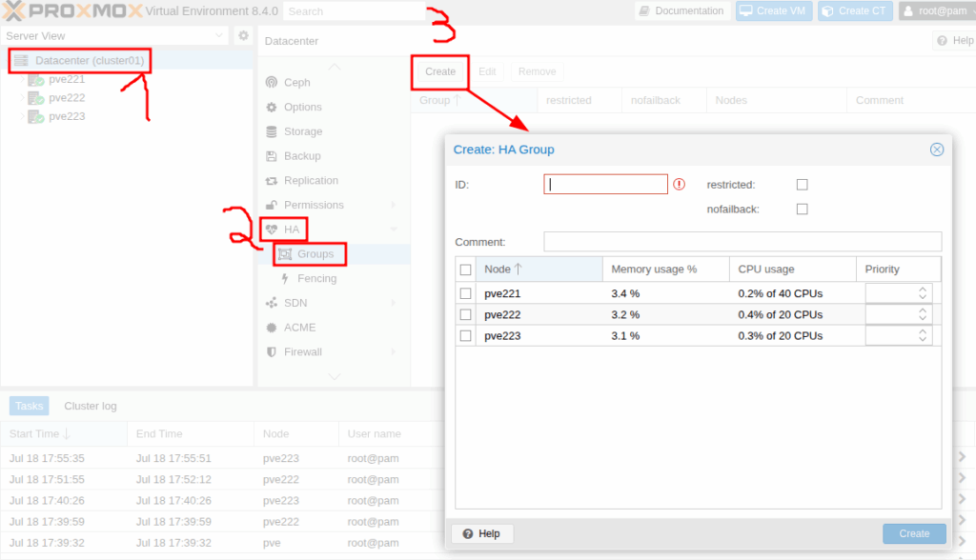Viewport: 976px width, 560px height.
Task: Click Create button in Groups toolbar
Action: tap(440, 71)
